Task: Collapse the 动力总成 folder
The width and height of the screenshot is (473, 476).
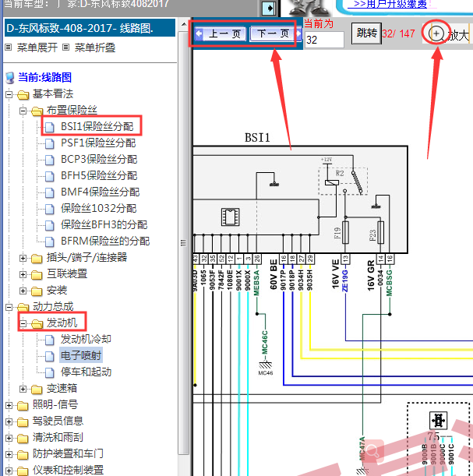Action: [x=9, y=308]
